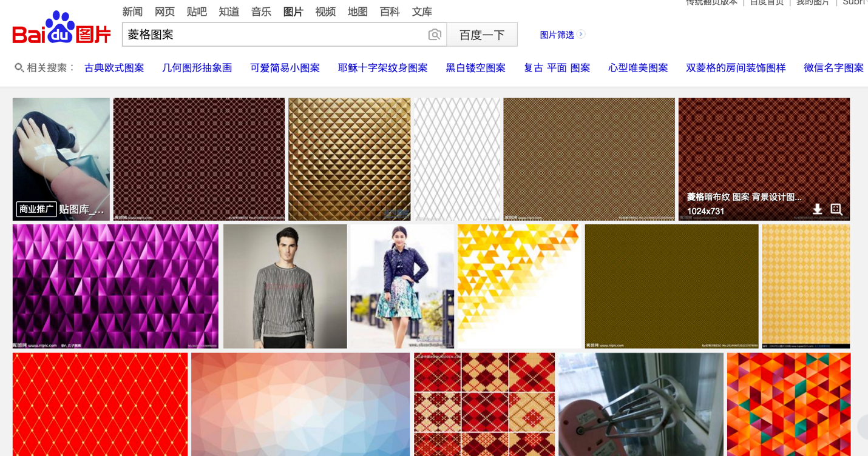Open the woman in floral skirt thumbnail

[x=402, y=286]
